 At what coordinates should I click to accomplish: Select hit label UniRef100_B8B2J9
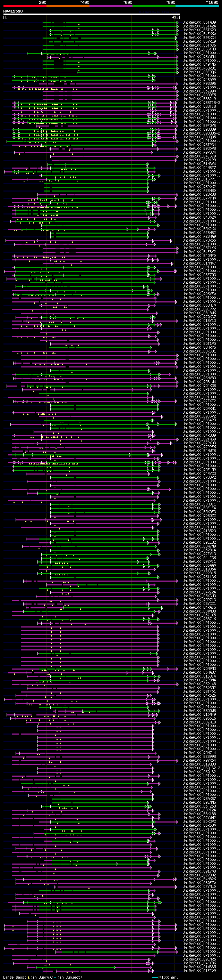199,99
